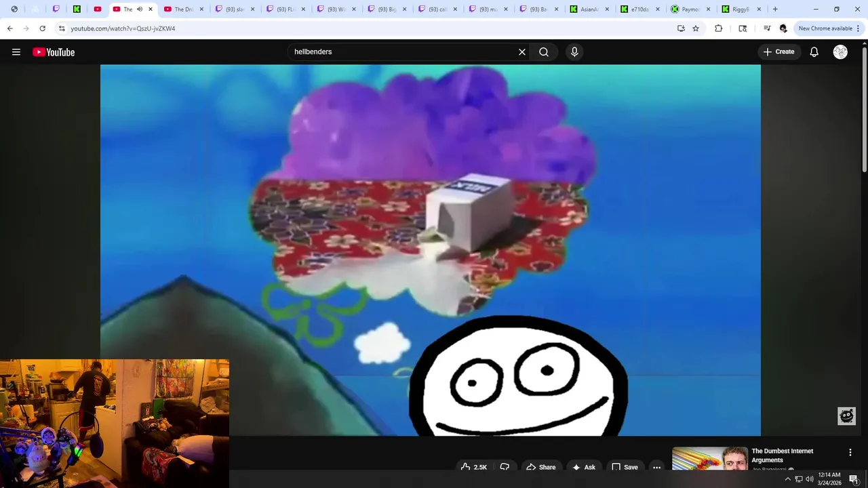Image resolution: width=868 pixels, height=488 pixels.
Task: Open the YouTube account avatar menu
Action: 840,52
